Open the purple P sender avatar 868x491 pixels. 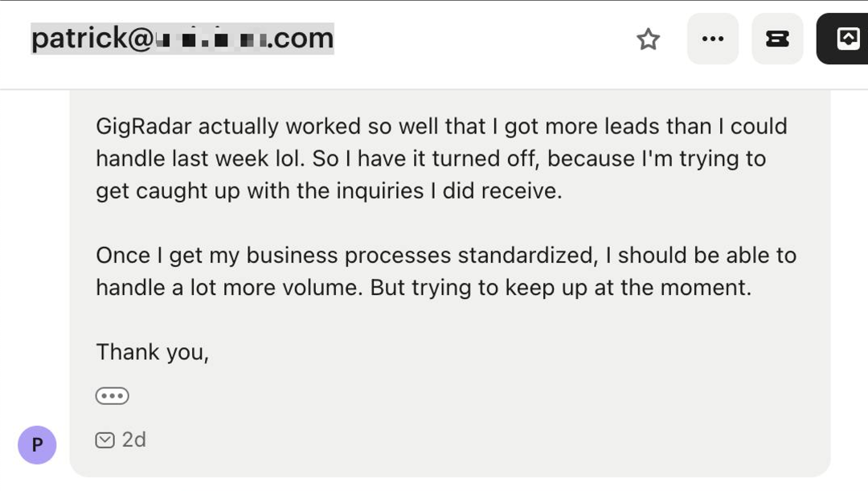coord(37,444)
